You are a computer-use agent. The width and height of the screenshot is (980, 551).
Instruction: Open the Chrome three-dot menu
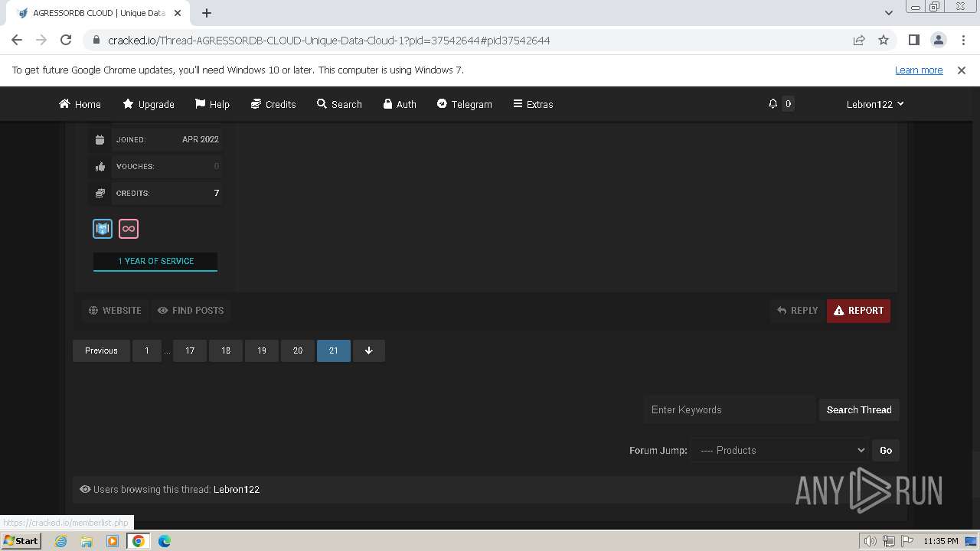962,40
